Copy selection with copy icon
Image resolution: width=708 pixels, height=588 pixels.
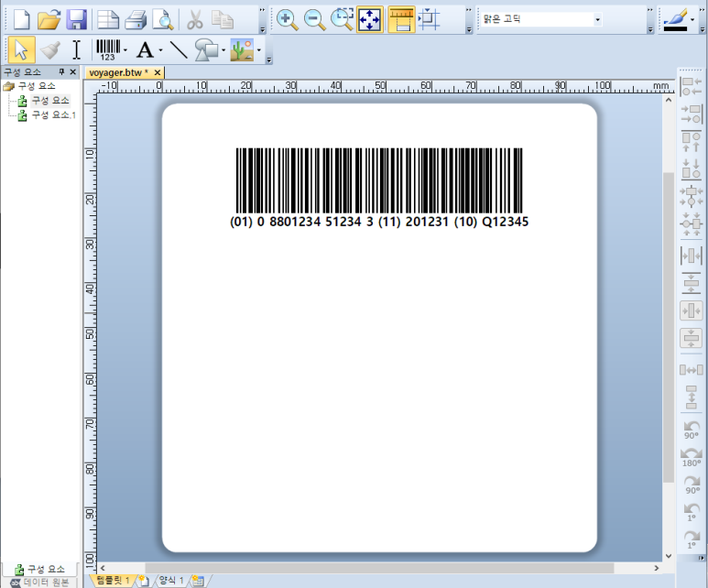[x=223, y=20]
